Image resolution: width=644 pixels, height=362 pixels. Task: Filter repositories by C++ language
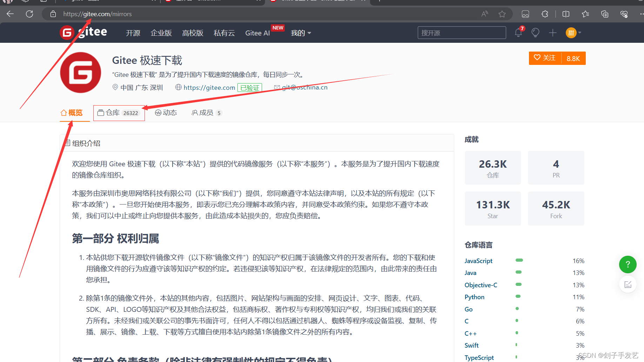470,333
